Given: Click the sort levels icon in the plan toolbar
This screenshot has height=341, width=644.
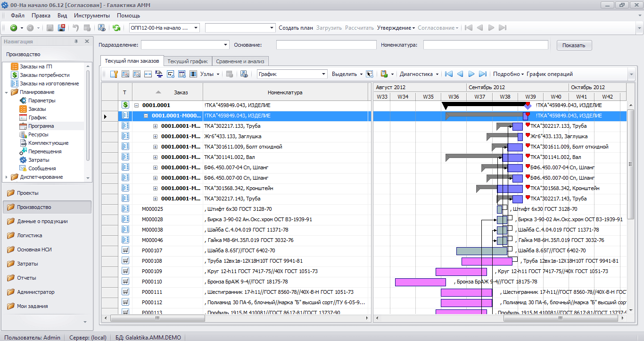Looking at the screenshot, I should pos(159,74).
